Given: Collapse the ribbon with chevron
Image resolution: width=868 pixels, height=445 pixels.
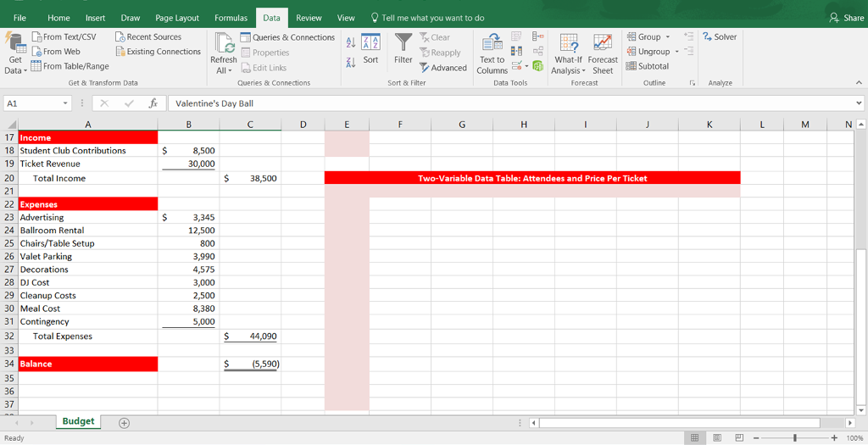Looking at the screenshot, I should [x=859, y=82].
